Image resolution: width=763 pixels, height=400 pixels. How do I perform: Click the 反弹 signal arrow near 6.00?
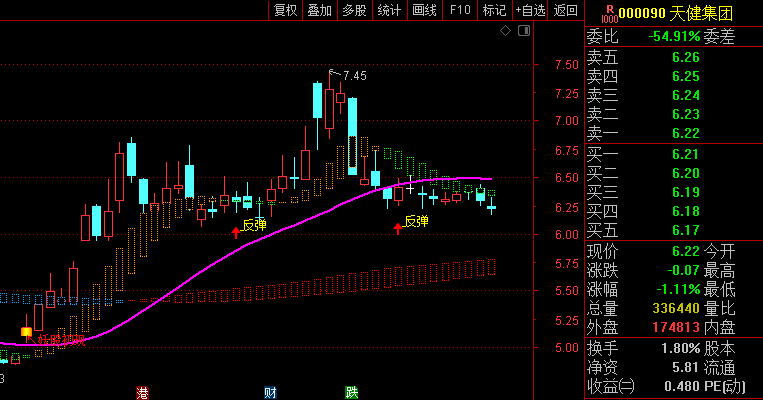tap(398, 228)
